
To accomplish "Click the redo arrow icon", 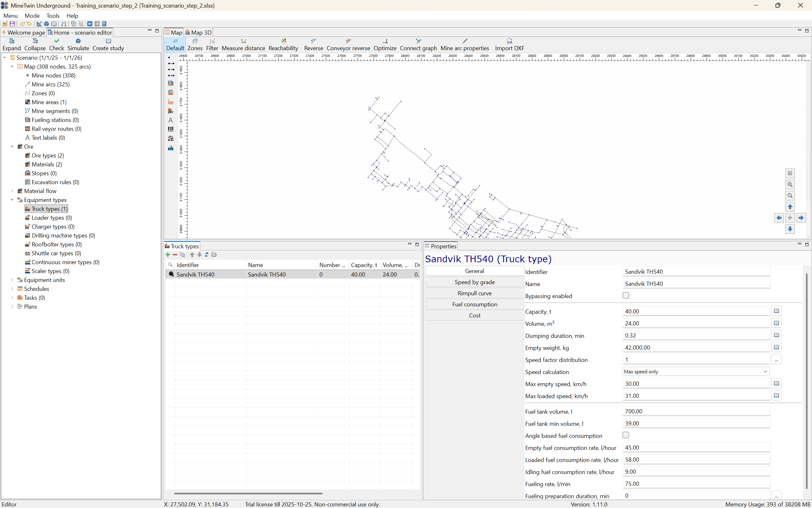I will 29,24.
